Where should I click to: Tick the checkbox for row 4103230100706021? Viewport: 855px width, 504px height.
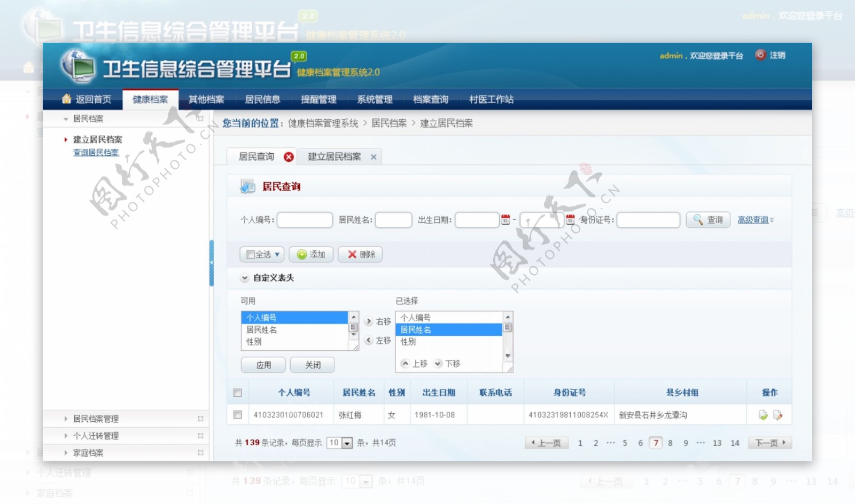point(238,415)
